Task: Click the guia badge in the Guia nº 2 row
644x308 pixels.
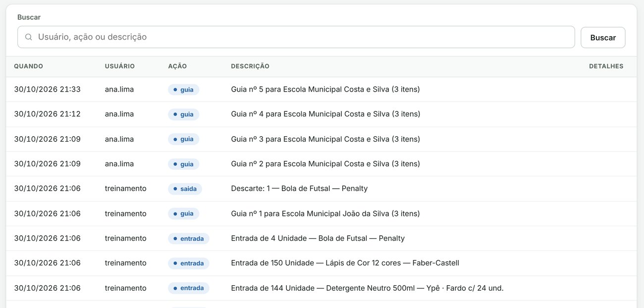Action: (184, 164)
